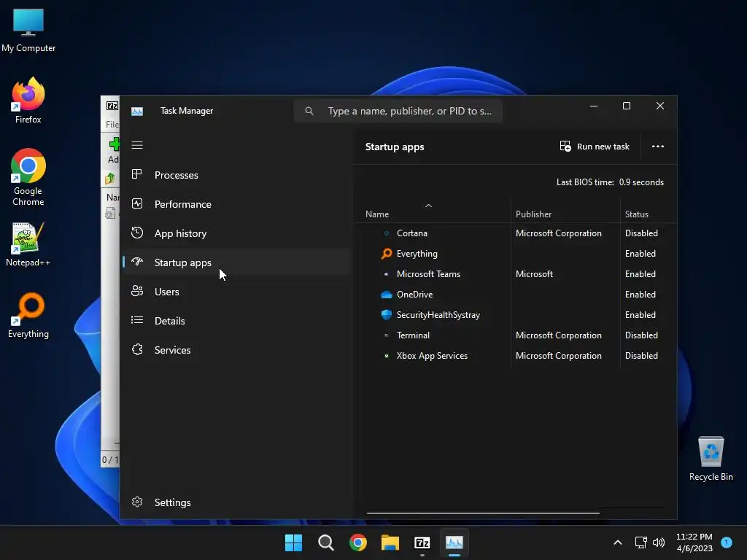Screen dimensions: 747x560
Task: Click the Disabled status for Cortana
Action: tap(641, 233)
